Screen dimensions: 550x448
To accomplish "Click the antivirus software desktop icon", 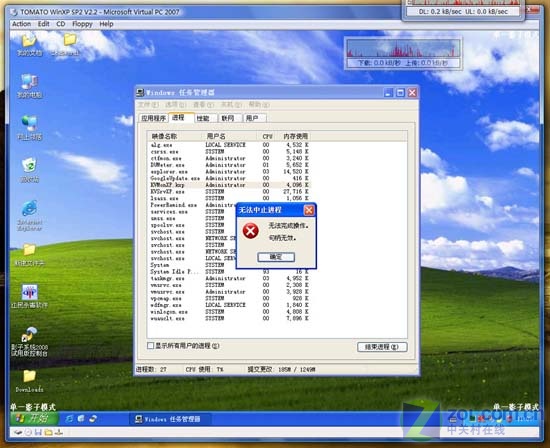I will [x=29, y=296].
